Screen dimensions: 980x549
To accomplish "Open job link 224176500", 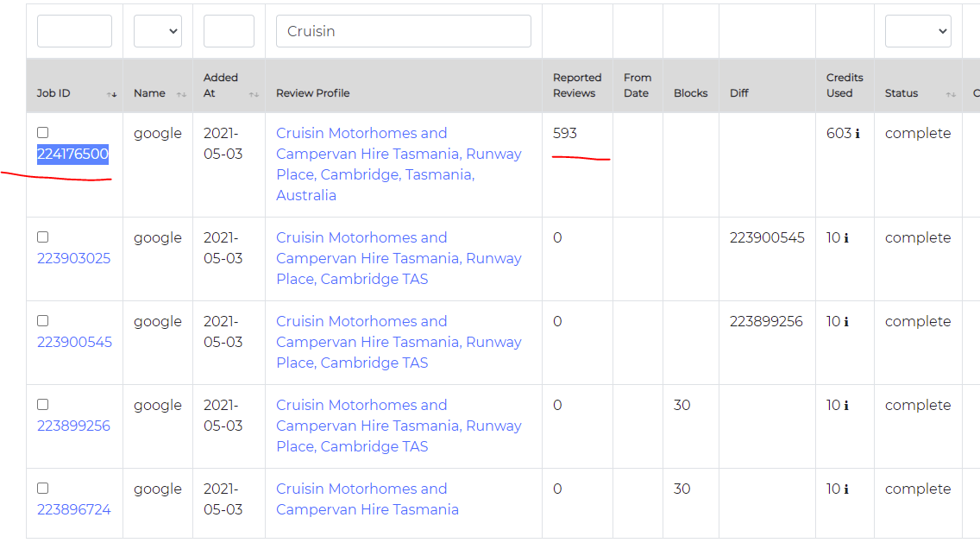I will [72, 154].
